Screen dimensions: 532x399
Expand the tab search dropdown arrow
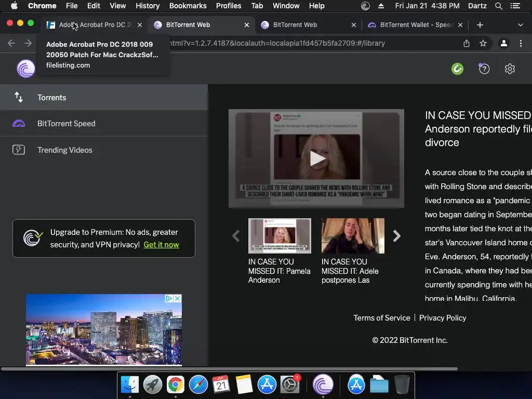click(x=520, y=25)
